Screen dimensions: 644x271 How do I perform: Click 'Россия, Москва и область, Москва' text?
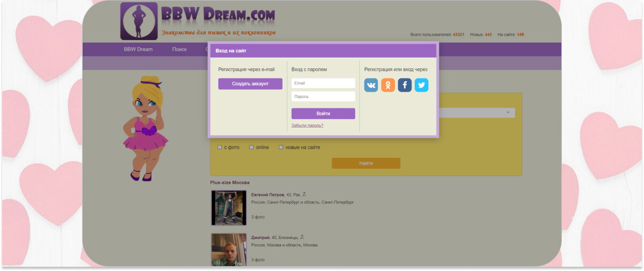pos(284,245)
